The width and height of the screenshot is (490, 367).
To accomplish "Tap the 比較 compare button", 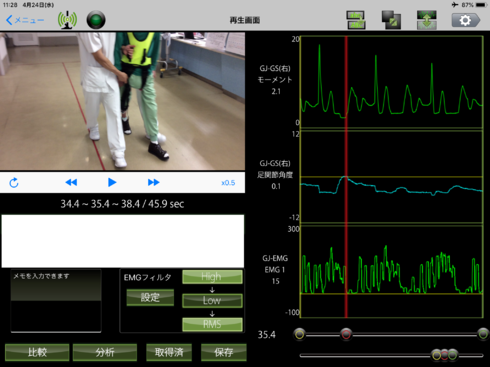I will (37, 352).
